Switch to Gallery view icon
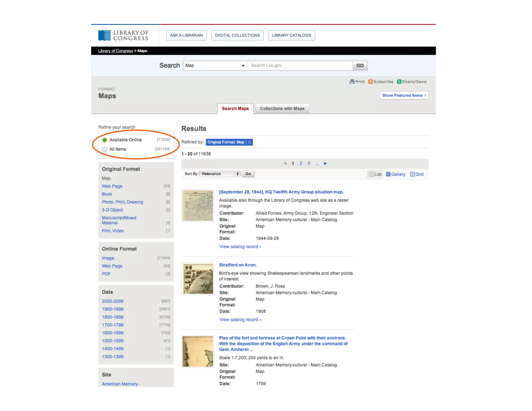The image size is (532, 411). click(388, 174)
